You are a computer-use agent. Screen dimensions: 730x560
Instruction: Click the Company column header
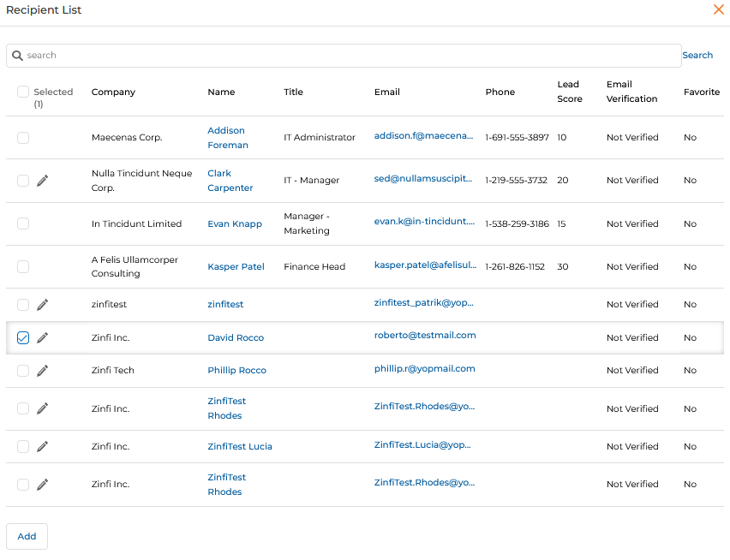(113, 92)
